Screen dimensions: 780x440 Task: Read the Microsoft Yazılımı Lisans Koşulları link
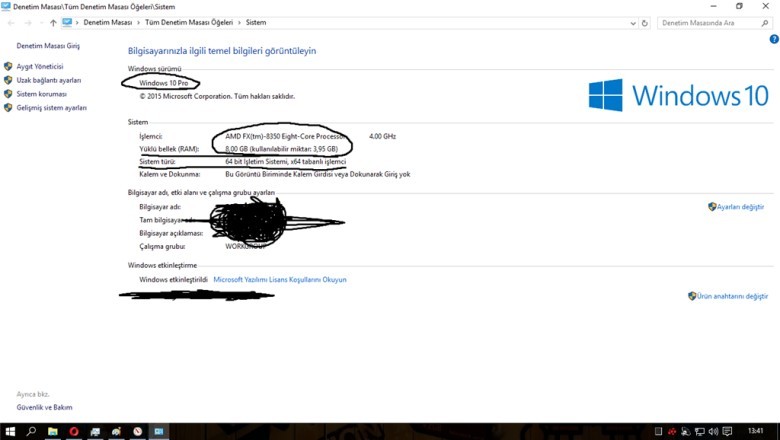click(280, 280)
